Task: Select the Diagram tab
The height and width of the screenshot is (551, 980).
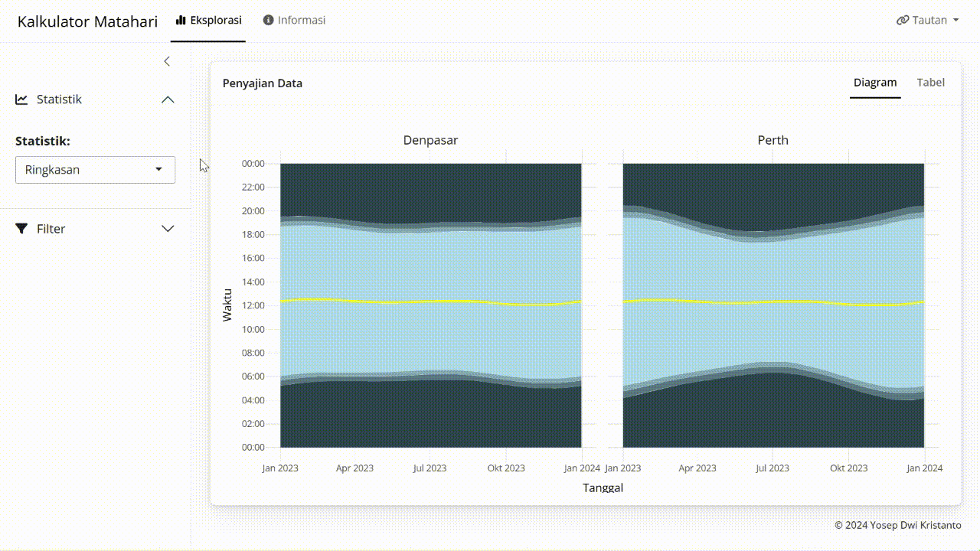Action: (875, 83)
